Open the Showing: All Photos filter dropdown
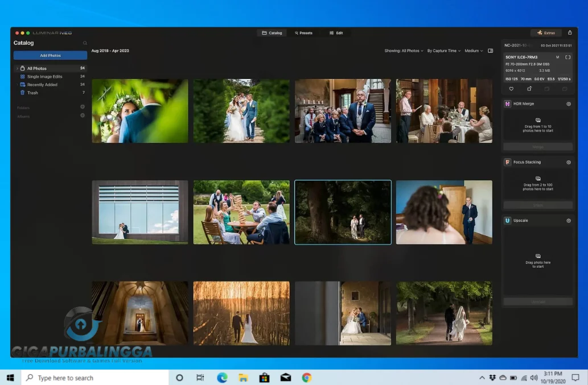Viewport: 588px width, 385px height. tap(402, 51)
